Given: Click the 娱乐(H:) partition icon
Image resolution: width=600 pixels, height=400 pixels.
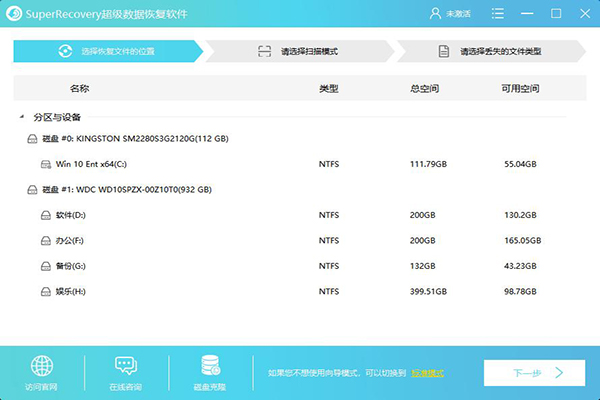Looking at the screenshot, I should 46,292.
